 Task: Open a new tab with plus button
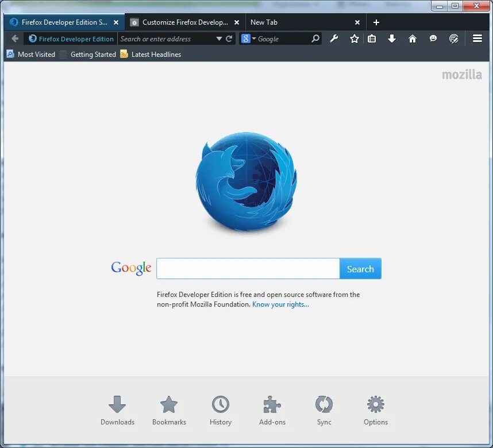(376, 22)
